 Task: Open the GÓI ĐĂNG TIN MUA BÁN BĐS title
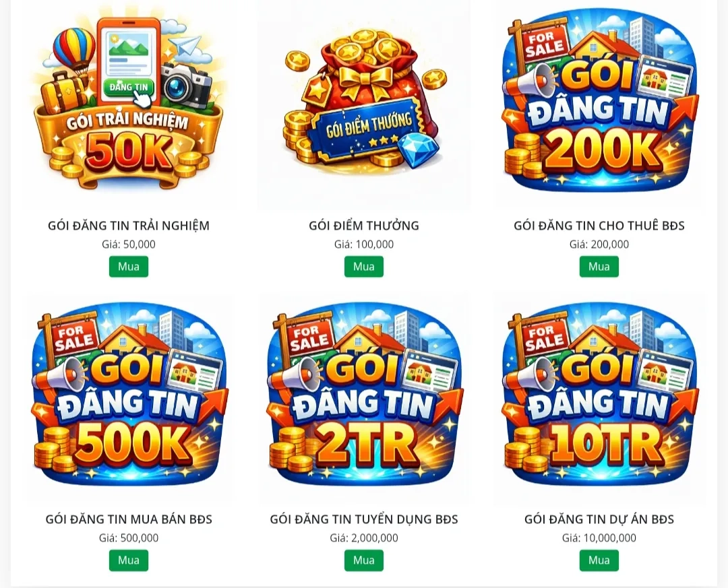[x=129, y=519]
